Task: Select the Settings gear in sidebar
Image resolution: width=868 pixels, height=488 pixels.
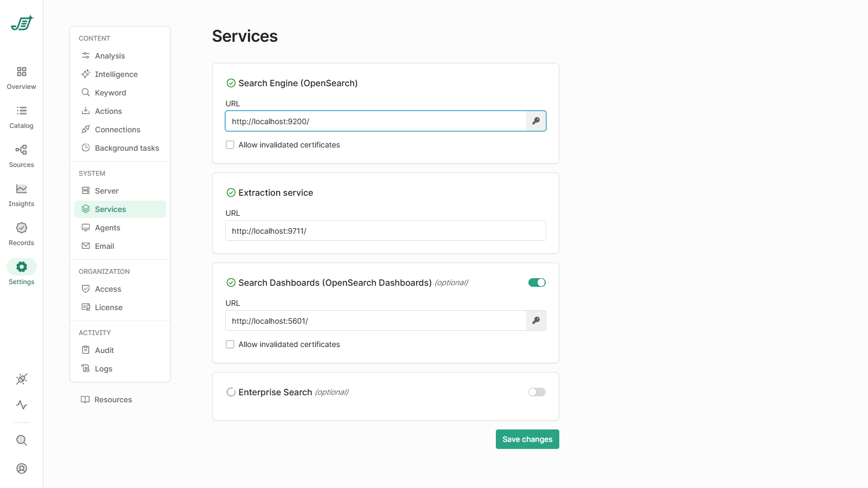Action: 22,267
